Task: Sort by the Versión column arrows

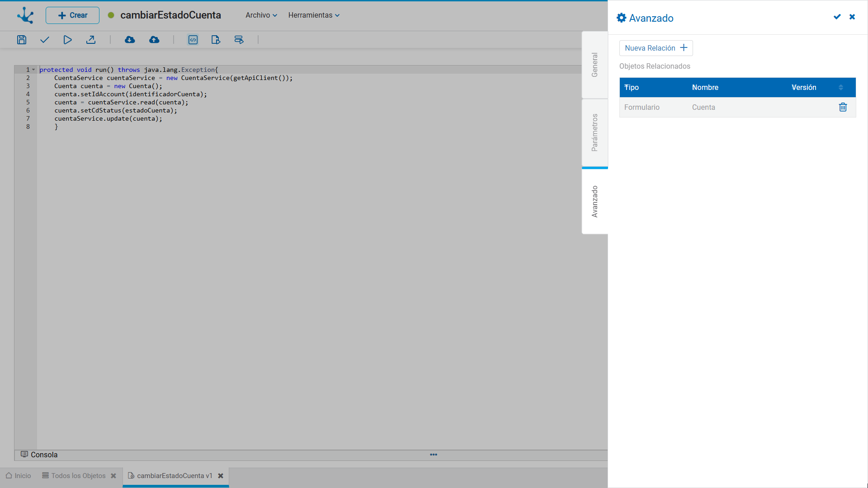Action: point(841,88)
